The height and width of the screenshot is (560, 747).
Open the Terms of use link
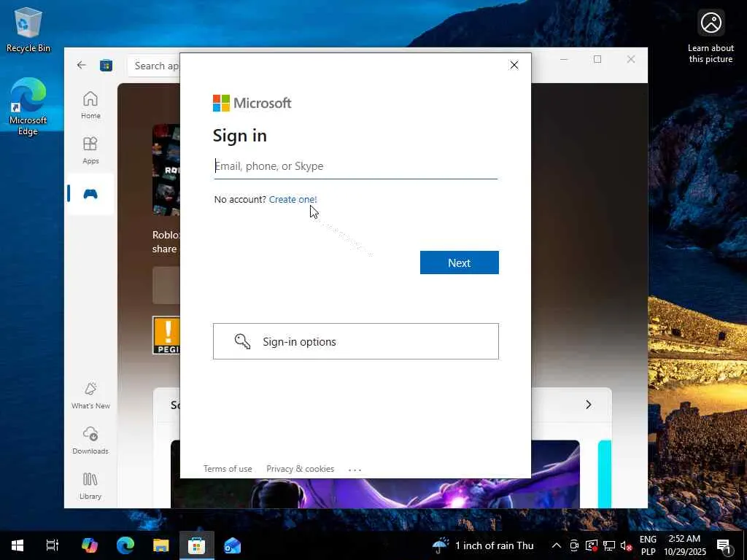pyautogui.click(x=228, y=469)
